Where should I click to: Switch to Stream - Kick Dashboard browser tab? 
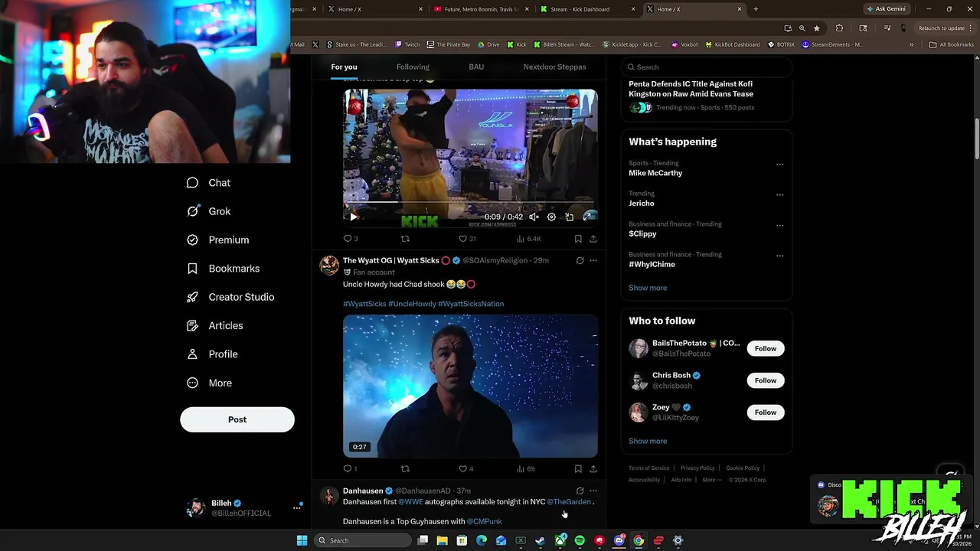(587, 9)
